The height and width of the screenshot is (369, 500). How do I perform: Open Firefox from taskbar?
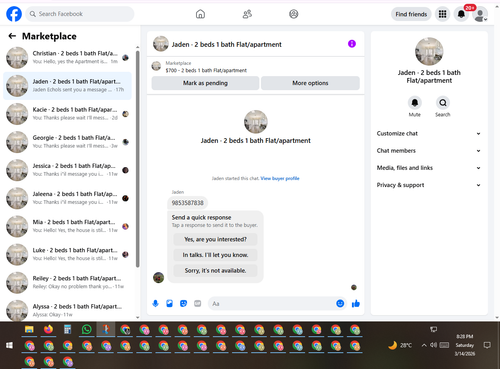pos(48,330)
